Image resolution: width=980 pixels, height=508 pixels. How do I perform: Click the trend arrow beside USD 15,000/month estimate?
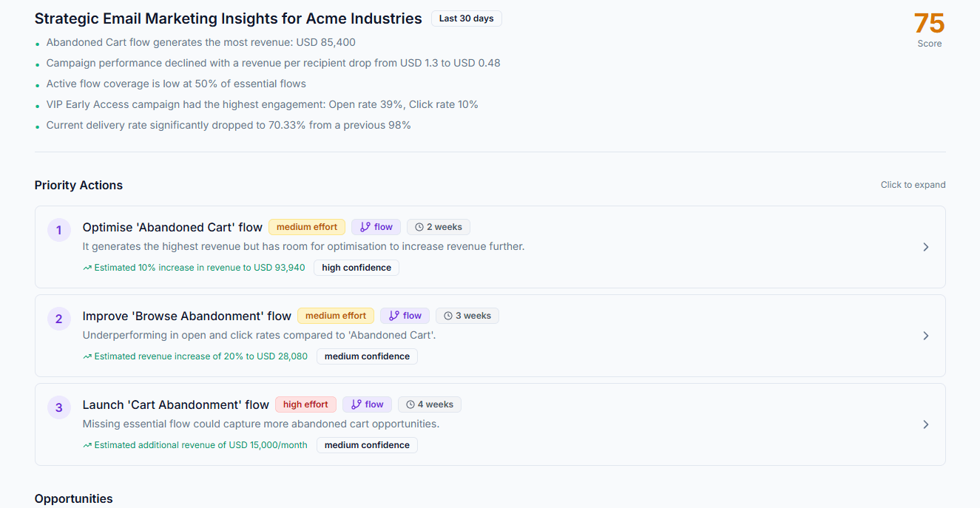(87, 444)
